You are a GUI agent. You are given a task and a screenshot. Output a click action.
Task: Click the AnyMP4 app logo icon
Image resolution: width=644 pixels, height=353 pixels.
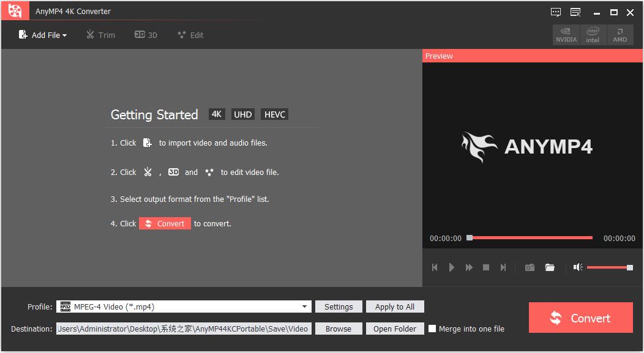point(15,10)
